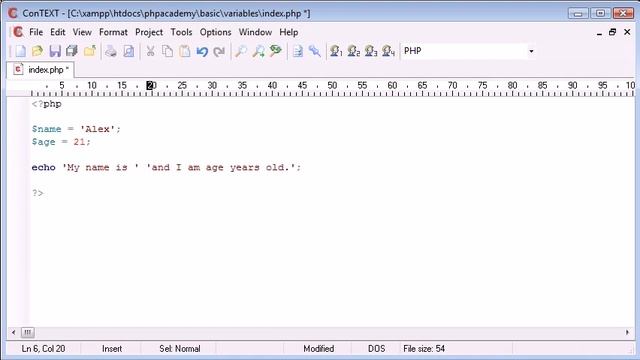Click the DOS file format status entry

tap(376, 349)
